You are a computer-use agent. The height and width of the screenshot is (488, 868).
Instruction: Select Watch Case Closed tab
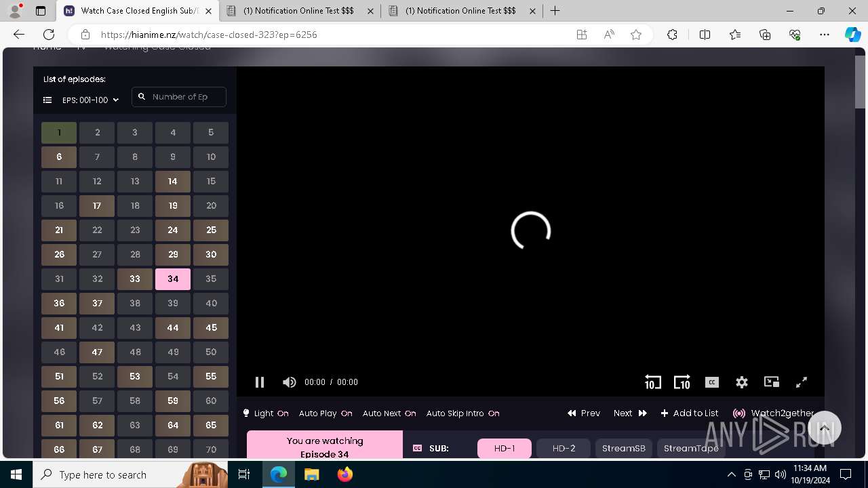(x=138, y=11)
